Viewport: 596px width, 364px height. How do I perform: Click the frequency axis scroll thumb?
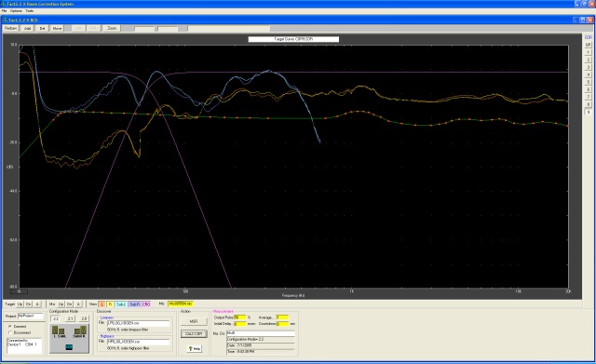coord(19,291)
